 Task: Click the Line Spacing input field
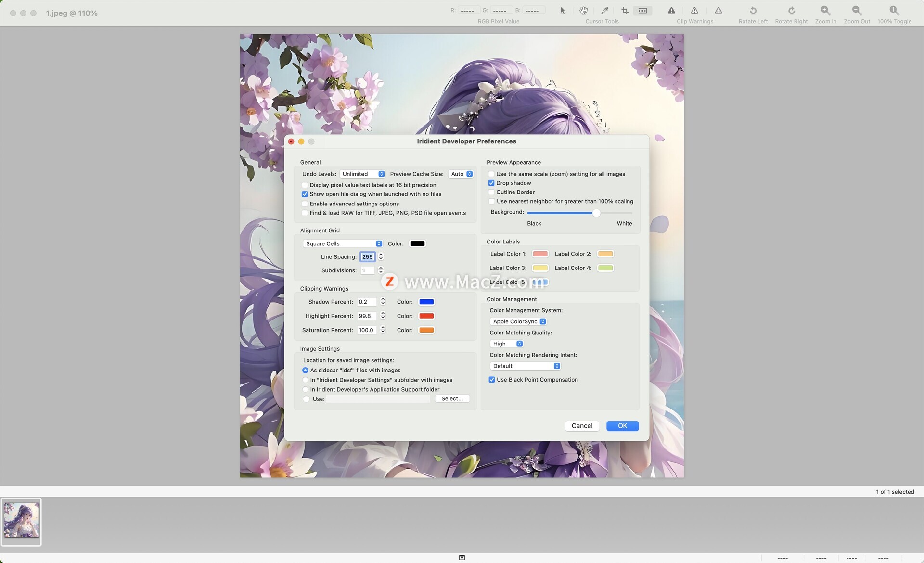(367, 257)
